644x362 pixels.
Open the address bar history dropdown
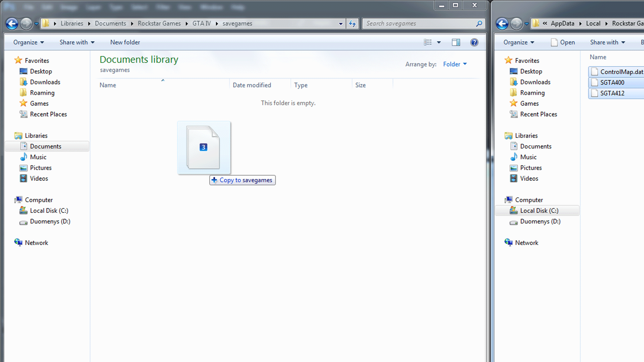point(341,23)
